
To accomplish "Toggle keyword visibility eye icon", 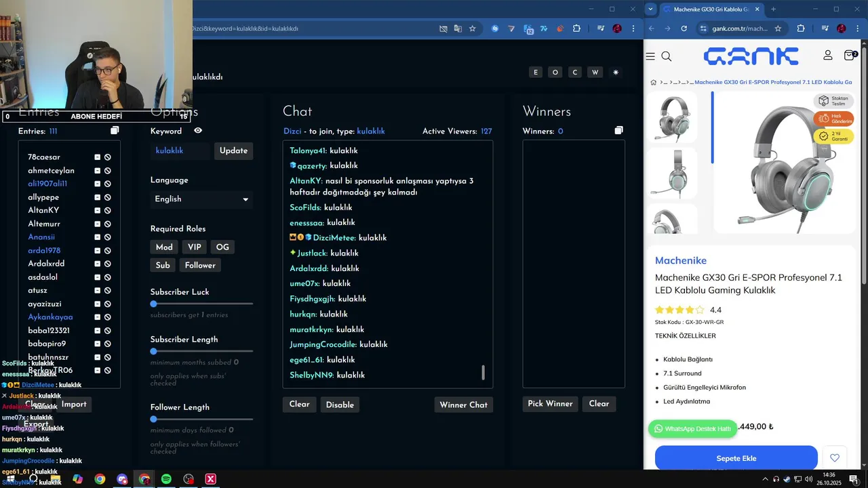I will pos(198,131).
